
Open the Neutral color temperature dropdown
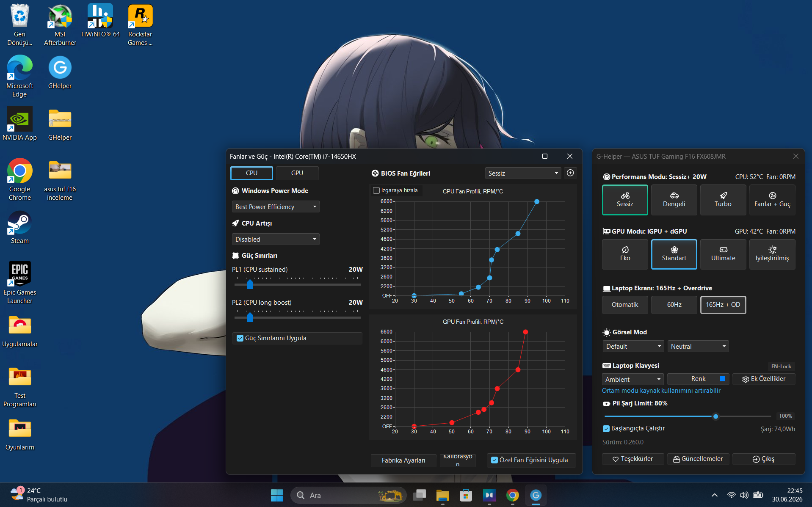tap(698, 346)
